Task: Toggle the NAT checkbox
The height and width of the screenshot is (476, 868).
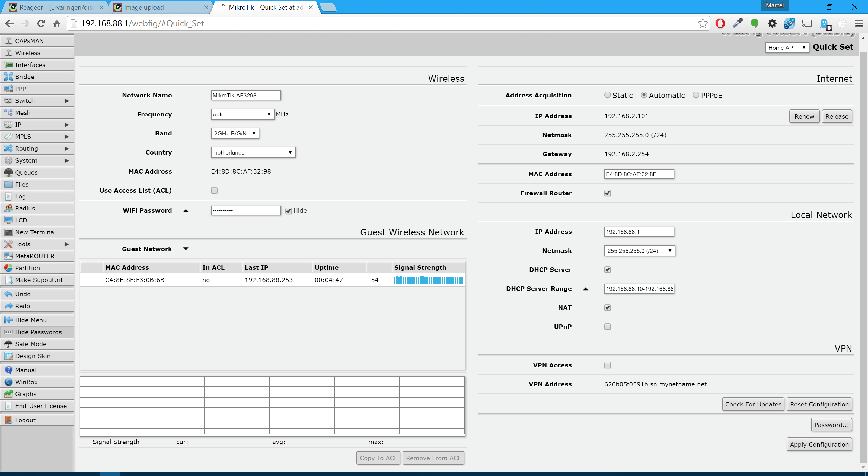Action: [x=608, y=308]
